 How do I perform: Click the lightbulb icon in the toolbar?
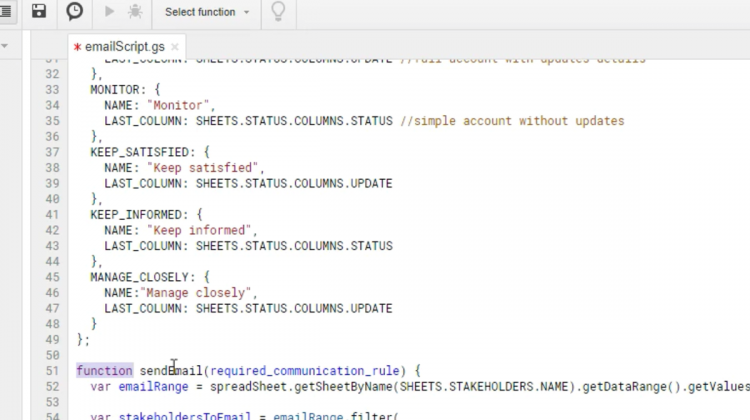[x=278, y=12]
